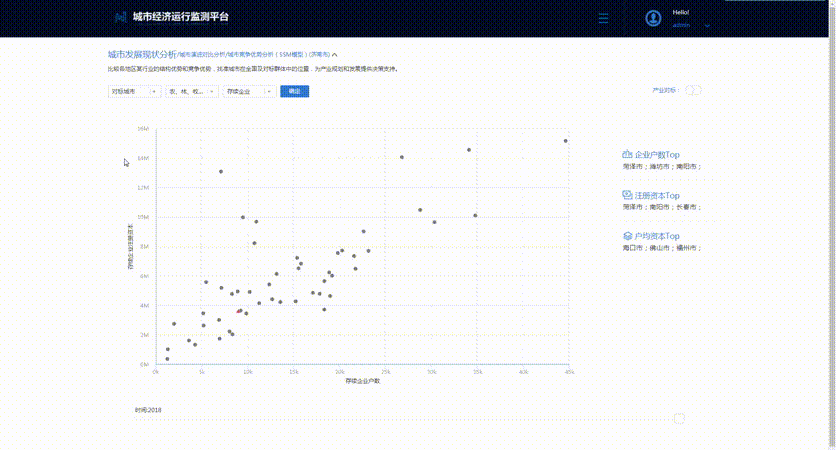Open the 存续企业 dropdown
Image resolution: width=836 pixels, height=450 pixels.
pos(250,91)
